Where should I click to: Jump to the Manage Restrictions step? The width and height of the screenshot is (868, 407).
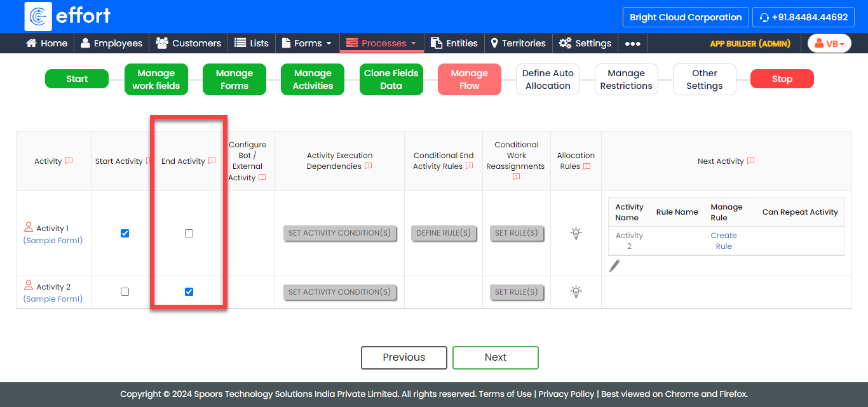coord(626,79)
